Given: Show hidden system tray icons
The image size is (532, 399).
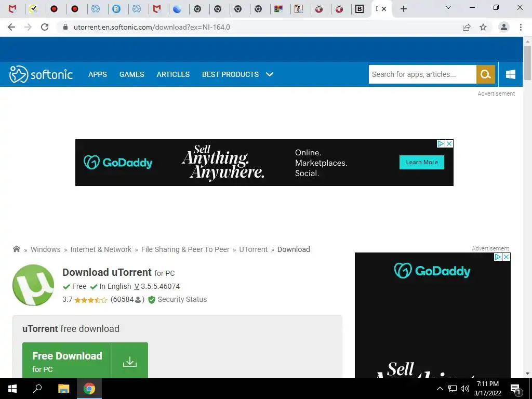Looking at the screenshot, I should [440, 389].
